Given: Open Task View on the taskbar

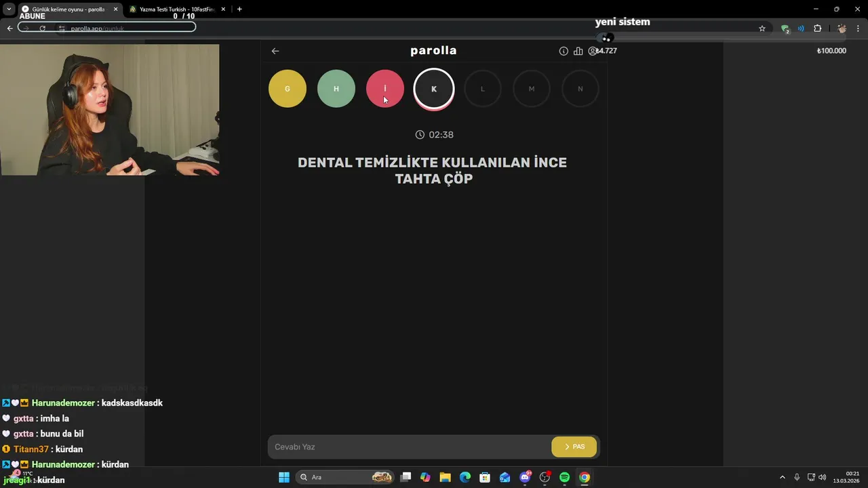Looking at the screenshot, I should tap(406, 477).
